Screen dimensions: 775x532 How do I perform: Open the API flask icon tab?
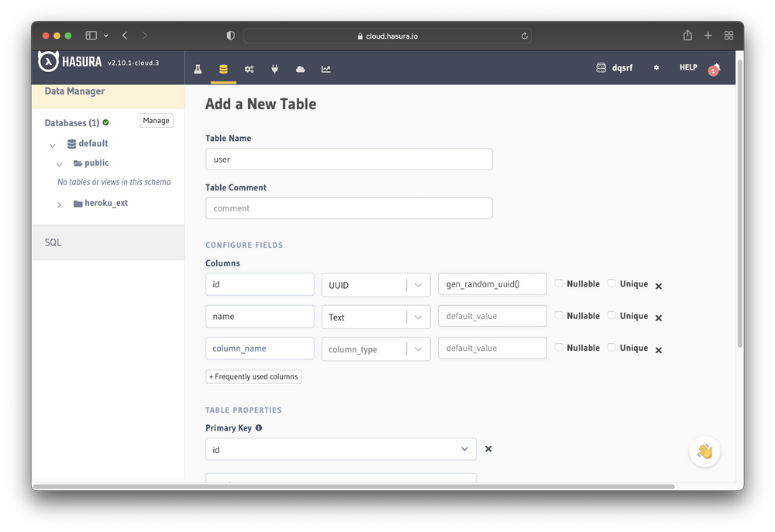(x=198, y=69)
